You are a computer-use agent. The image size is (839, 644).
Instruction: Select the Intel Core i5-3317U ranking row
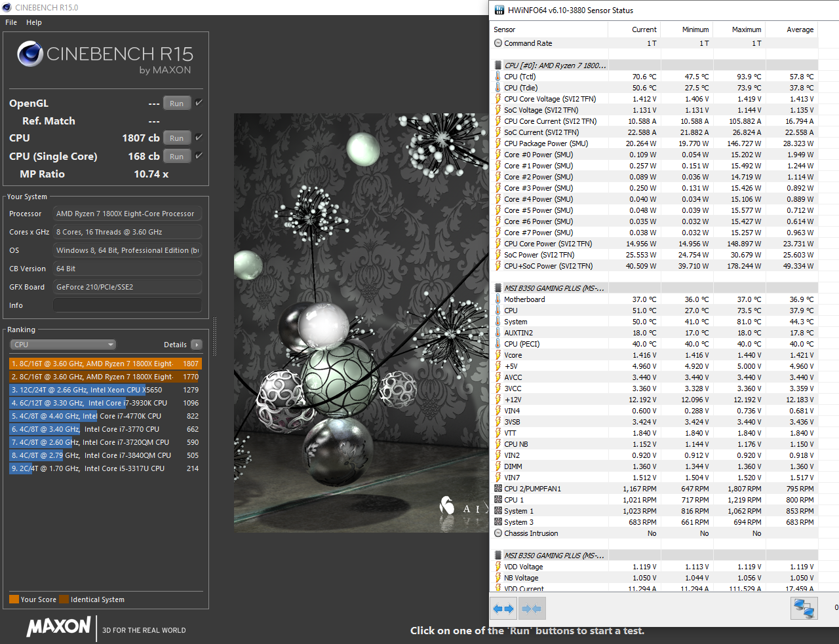[106, 468]
